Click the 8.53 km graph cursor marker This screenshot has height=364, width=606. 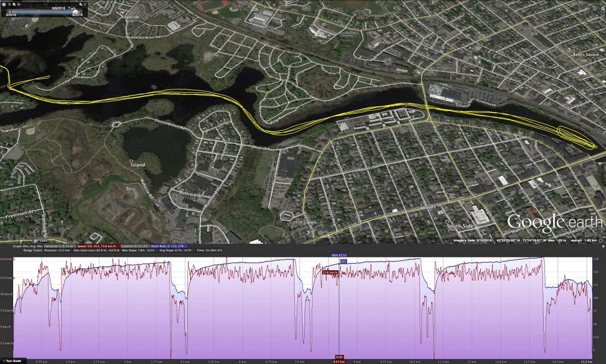point(339,361)
